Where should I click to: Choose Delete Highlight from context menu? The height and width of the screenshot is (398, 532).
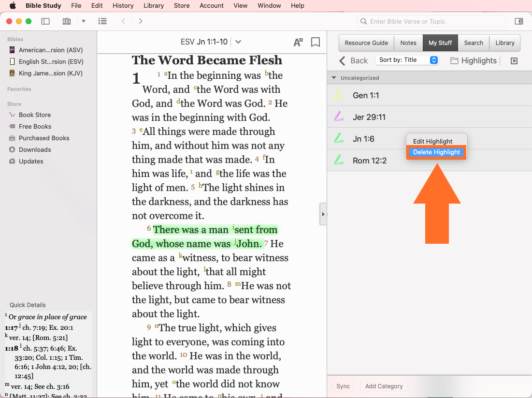pyautogui.click(x=436, y=152)
